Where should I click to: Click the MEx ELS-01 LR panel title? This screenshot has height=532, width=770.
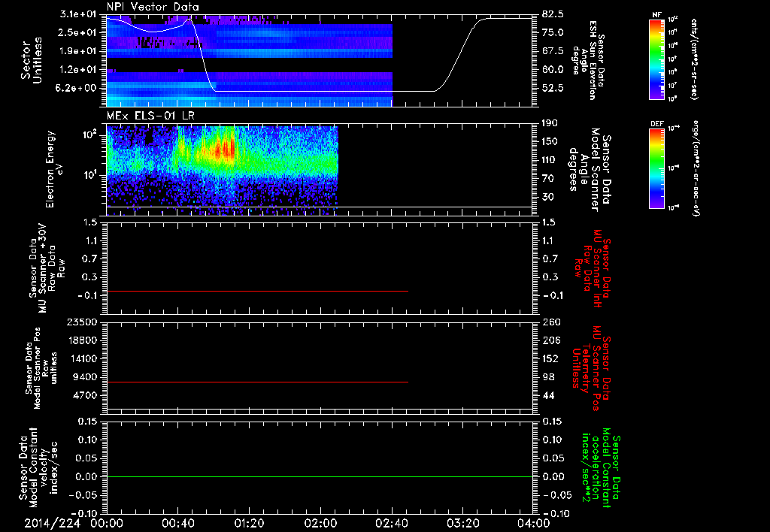[x=150, y=116]
